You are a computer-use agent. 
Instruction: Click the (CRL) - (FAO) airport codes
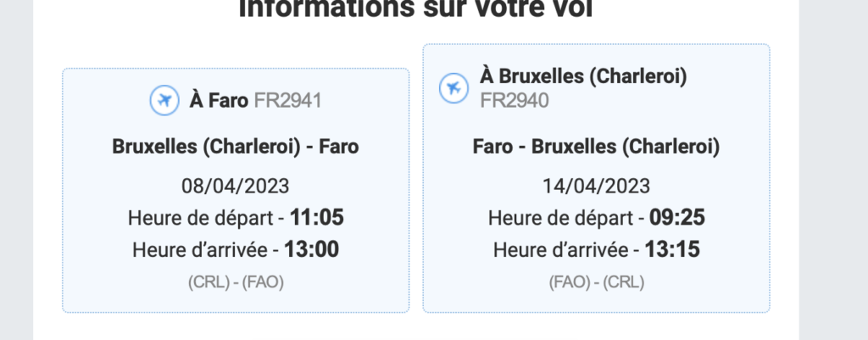[x=236, y=282]
